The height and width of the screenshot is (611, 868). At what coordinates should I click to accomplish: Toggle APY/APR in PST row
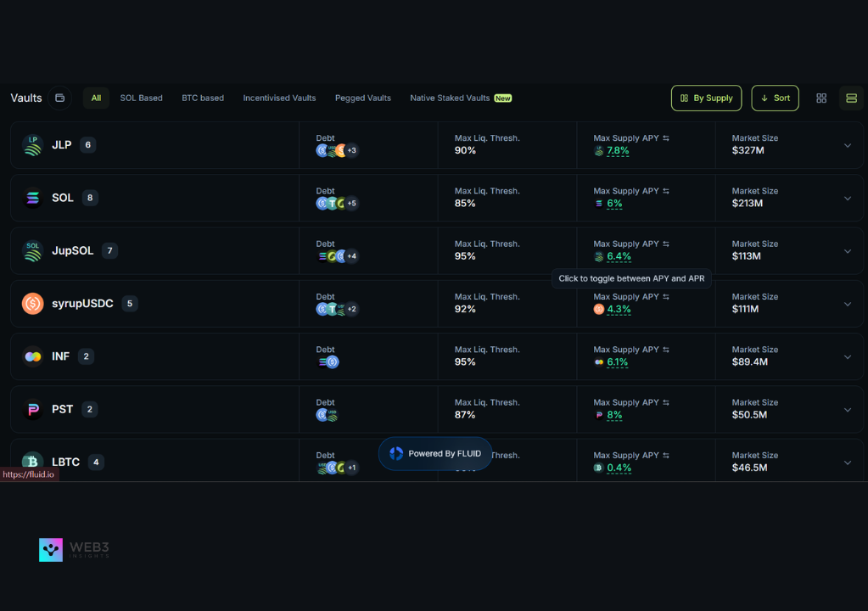pyautogui.click(x=666, y=403)
